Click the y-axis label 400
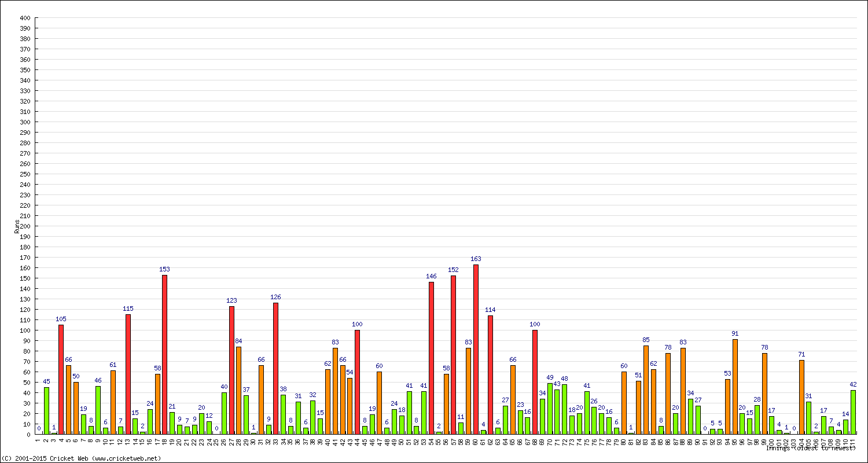Screen dimensions: 868x463 point(24,18)
